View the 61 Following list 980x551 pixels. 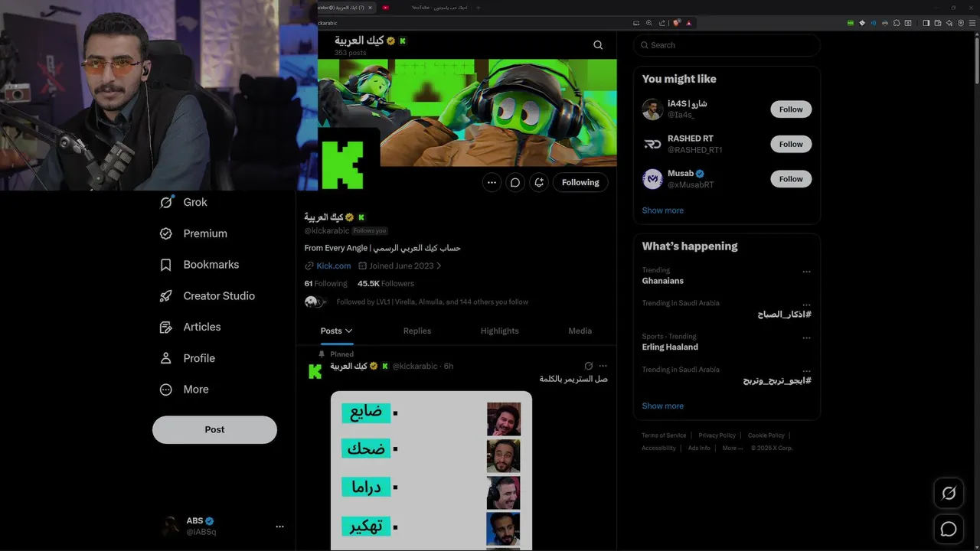click(x=325, y=283)
